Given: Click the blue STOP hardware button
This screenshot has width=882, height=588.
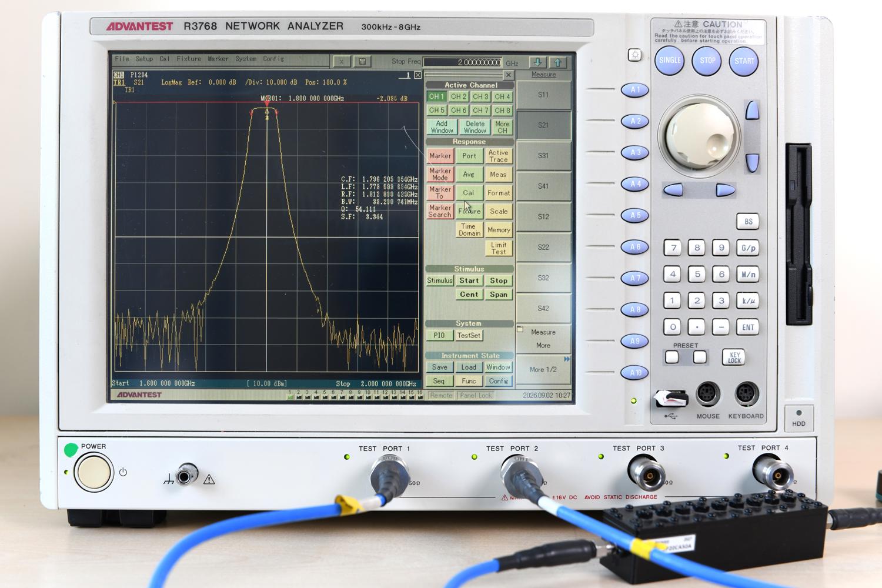Looking at the screenshot, I should click(707, 61).
